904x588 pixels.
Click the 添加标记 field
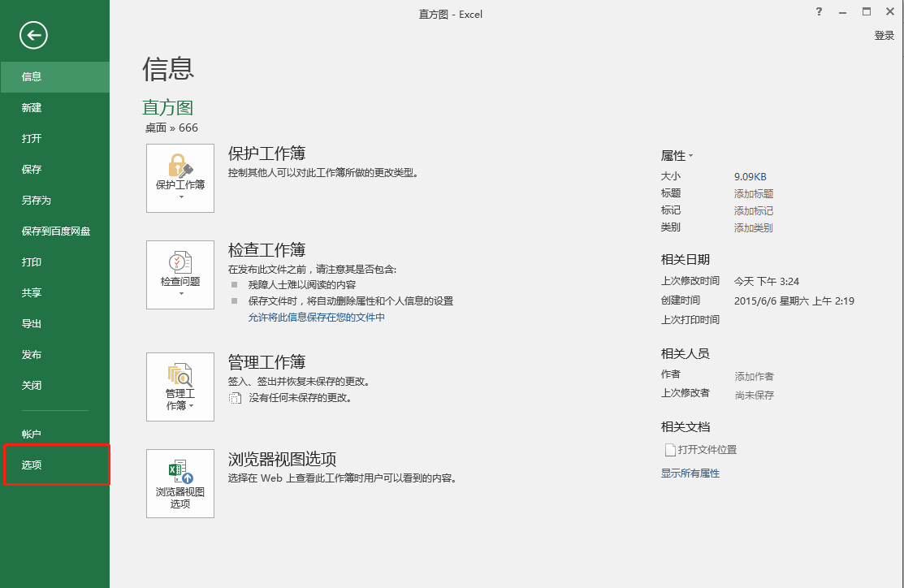(x=754, y=211)
